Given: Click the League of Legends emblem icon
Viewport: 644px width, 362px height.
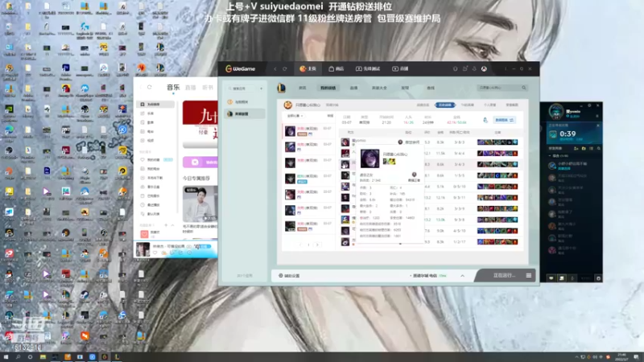Looking at the screenshot, I should click(281, 88).
